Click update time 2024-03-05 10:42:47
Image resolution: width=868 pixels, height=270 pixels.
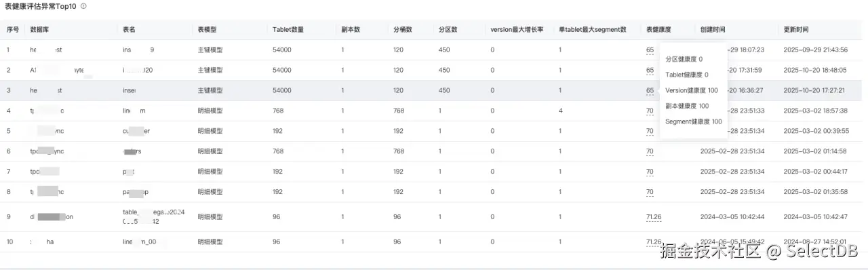815,217
